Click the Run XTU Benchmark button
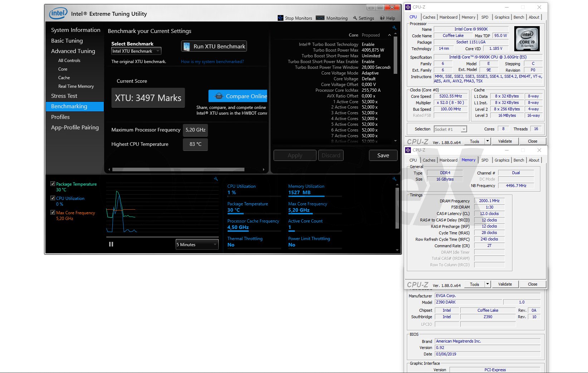The image size is (588, 373). [x=214, y=46]
